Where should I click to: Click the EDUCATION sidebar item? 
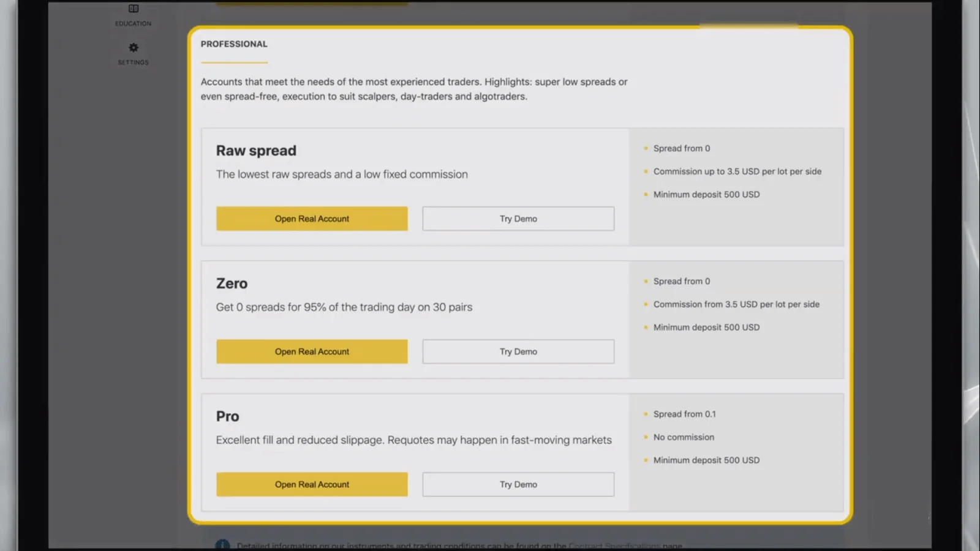pyautogui.click(x=133, y=23)
